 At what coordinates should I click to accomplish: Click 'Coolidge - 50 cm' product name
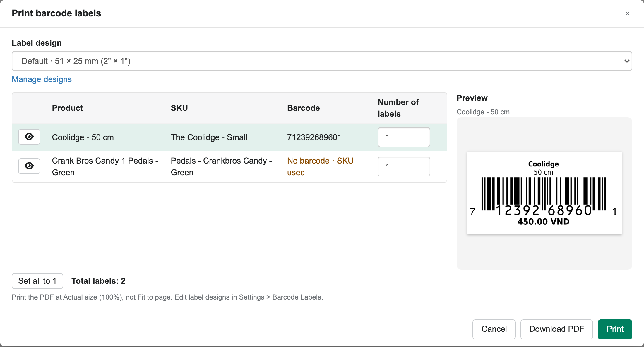[x=83, y=137]
